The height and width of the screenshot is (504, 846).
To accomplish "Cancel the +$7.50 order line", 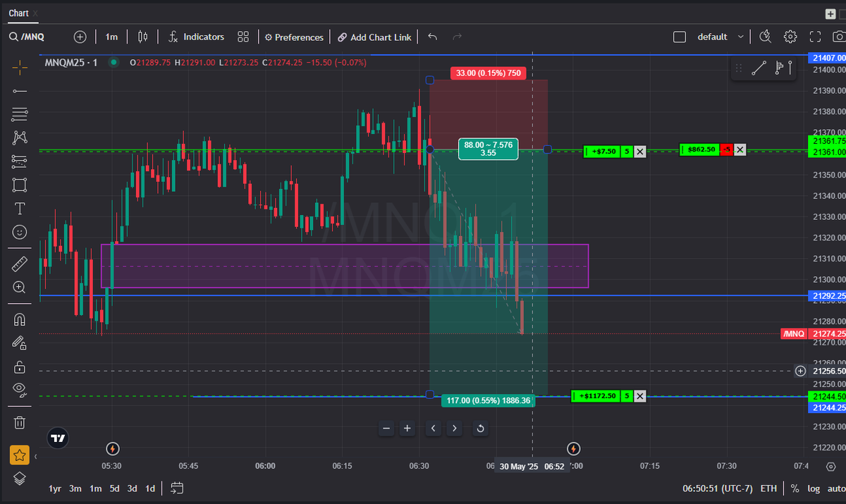I will point(639,151).
